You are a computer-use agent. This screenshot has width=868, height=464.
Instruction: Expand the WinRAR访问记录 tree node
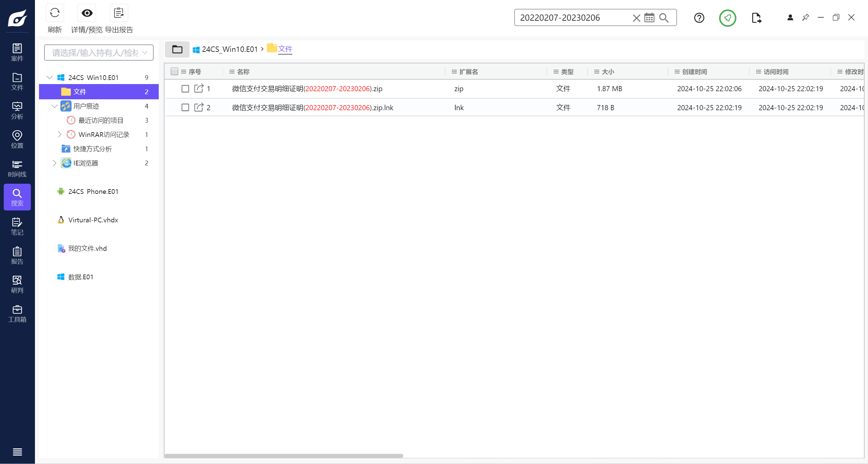[60, 135]
